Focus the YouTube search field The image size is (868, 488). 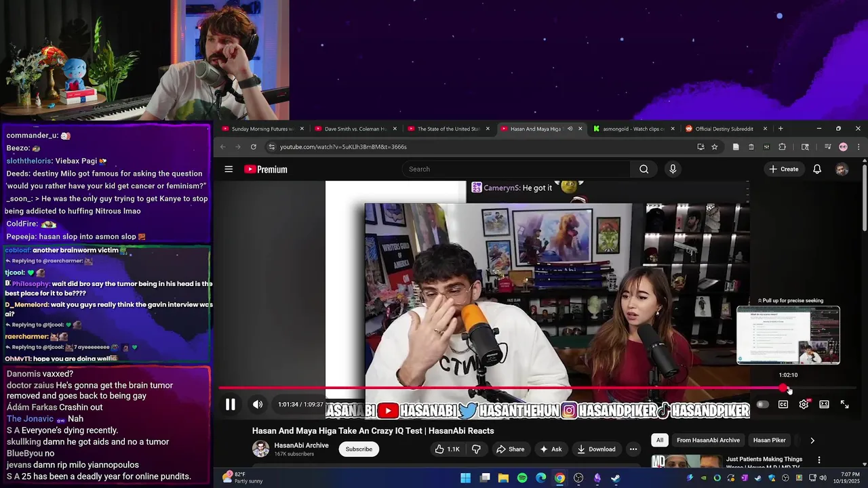517,169
